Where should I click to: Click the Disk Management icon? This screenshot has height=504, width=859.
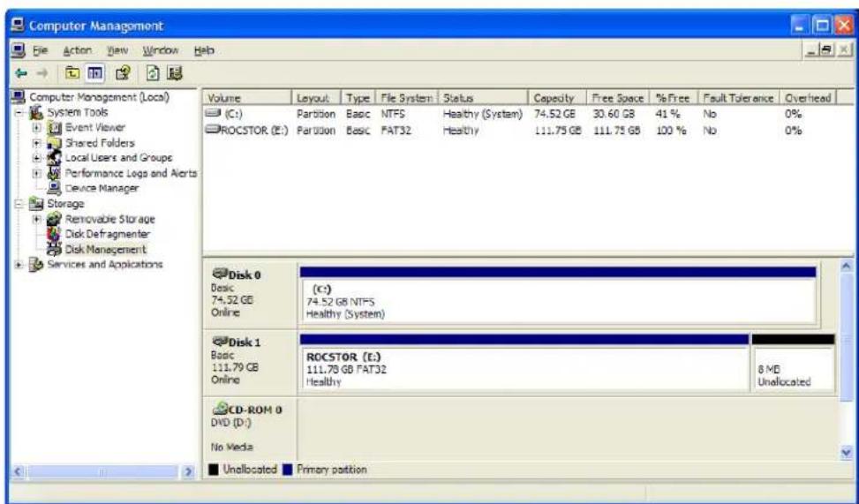pyautogui.click(x=54, y=249)
